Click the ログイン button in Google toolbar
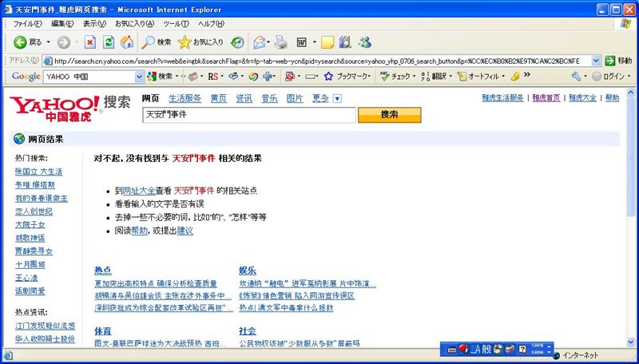 (609, 76)
